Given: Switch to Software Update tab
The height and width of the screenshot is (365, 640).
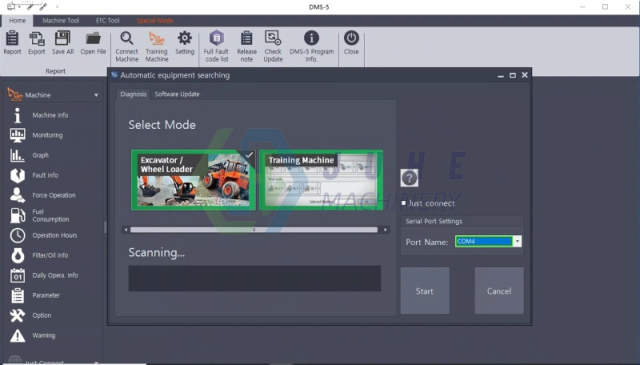Looking at the screenshot, I should 177,94.
